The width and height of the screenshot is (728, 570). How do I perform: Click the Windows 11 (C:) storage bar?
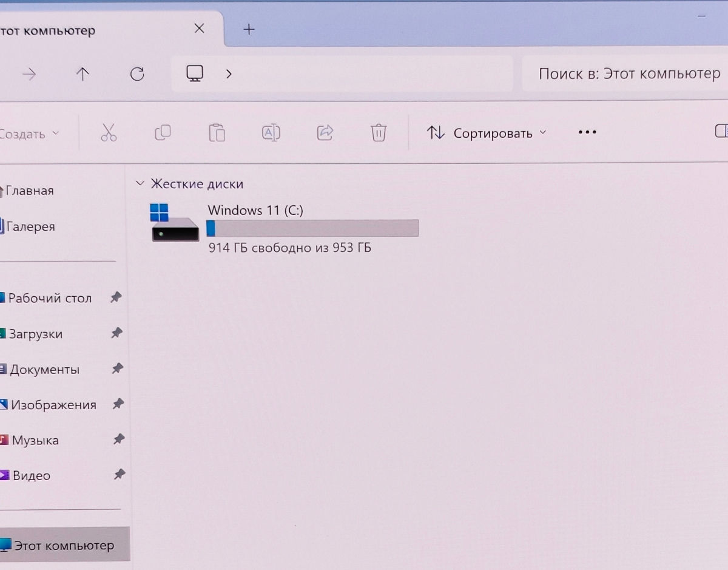click(x=312, y=228)
